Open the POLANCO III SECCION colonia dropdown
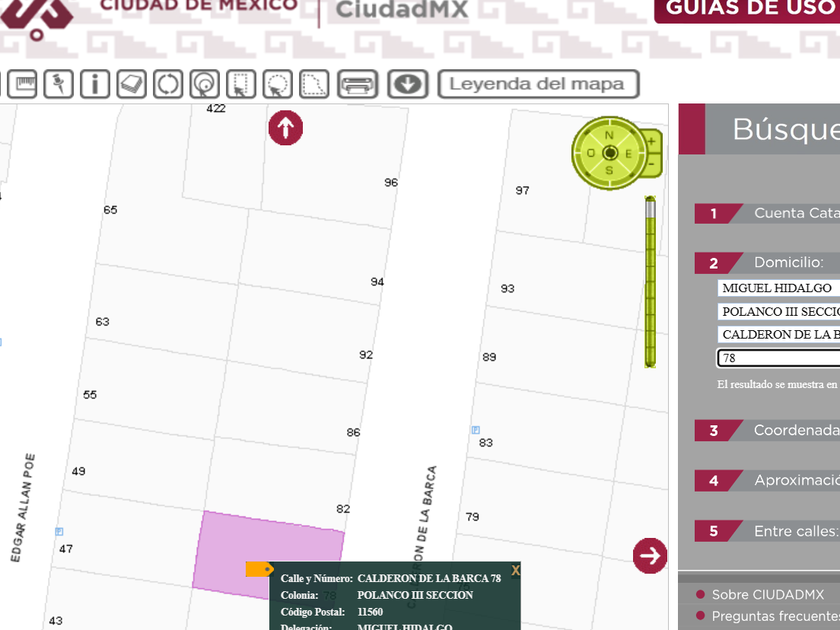Image resolution: width=840 pixels, height=630 pixels. (778, 311)
